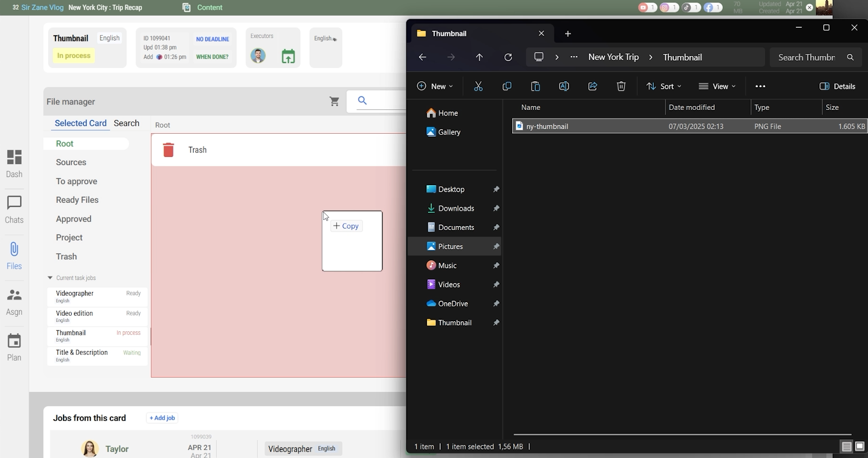
Task: Switch to details list view in status bar
Action: (846, 447)
